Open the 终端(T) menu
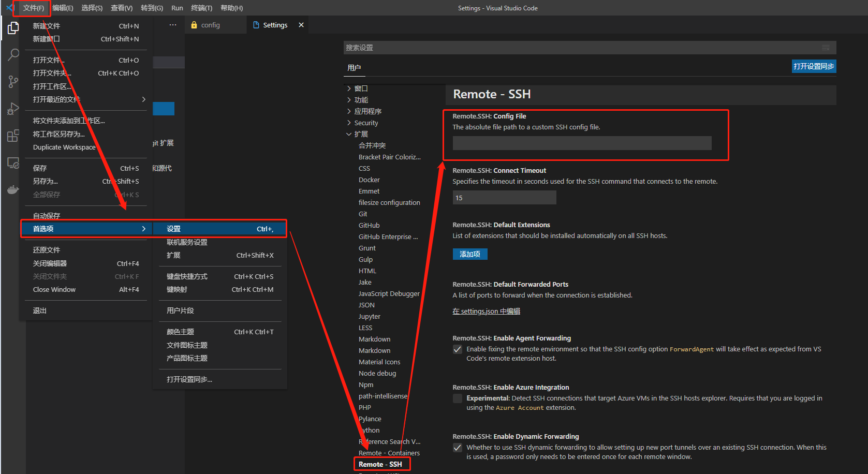Screen dimensions: 868x474 click(x=201, y=8)
